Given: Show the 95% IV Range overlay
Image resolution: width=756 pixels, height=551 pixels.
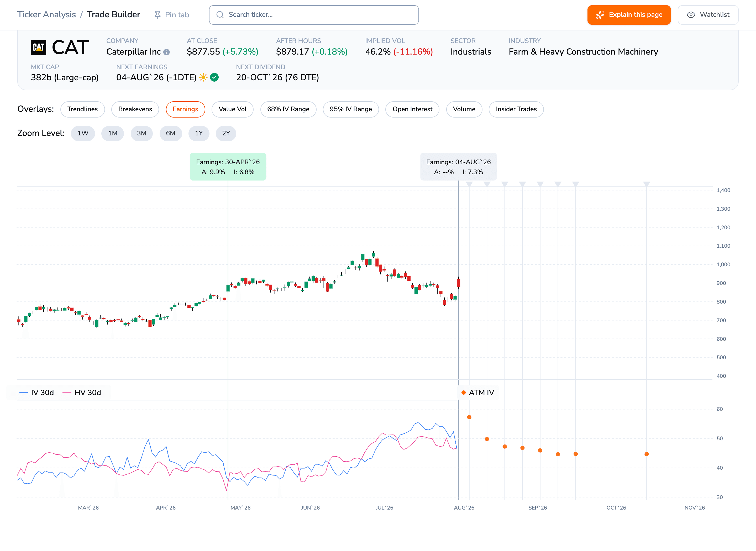Looking at the screenshot, I should coord(351,109).
